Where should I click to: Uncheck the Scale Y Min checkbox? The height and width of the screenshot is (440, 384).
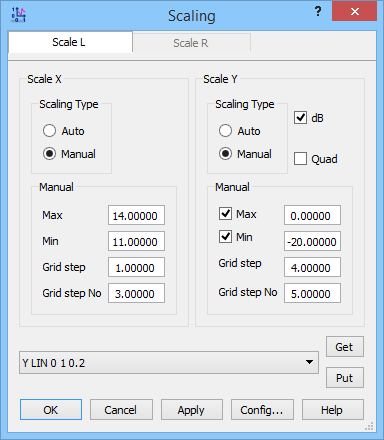pos(225,237)
